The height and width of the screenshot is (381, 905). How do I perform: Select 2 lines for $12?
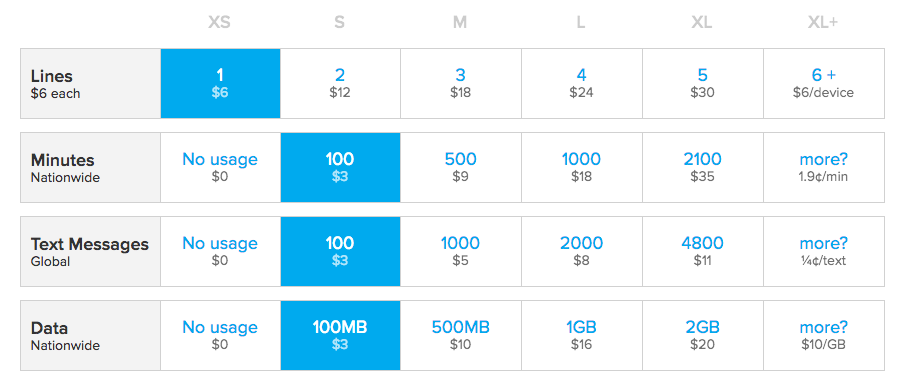point(340,84)
